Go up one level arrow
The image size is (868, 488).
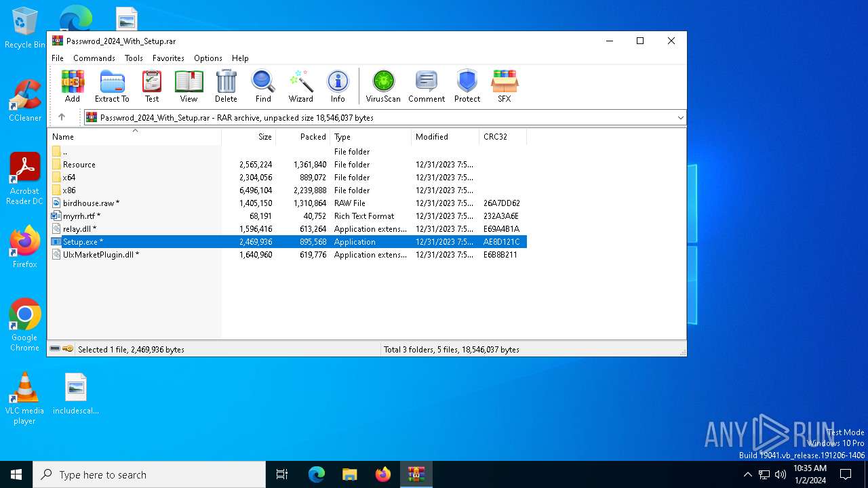[x=62, y=117]
